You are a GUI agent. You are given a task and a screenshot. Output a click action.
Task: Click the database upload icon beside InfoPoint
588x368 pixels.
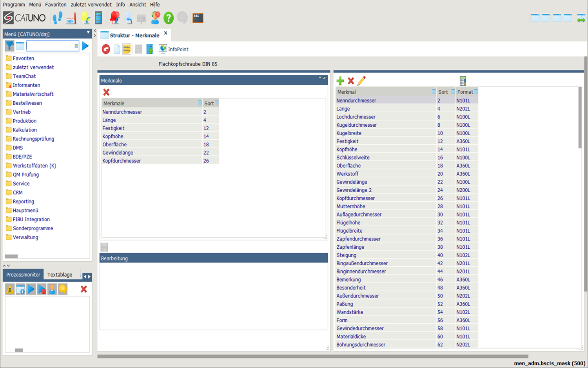149,49
